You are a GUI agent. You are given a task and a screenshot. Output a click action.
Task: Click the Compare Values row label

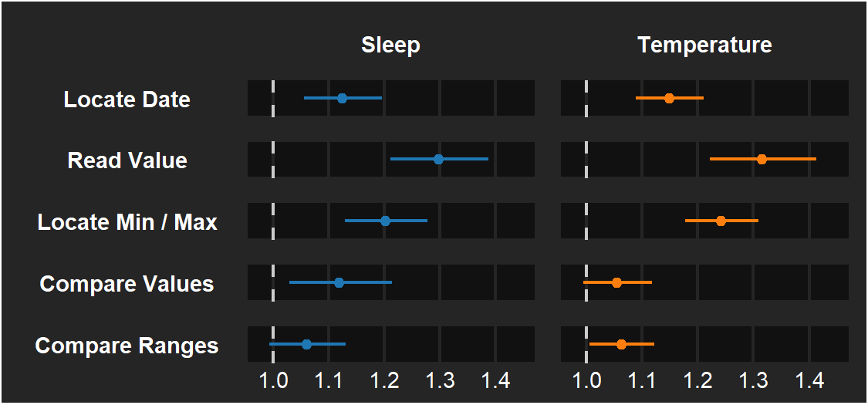coord(127,284)
